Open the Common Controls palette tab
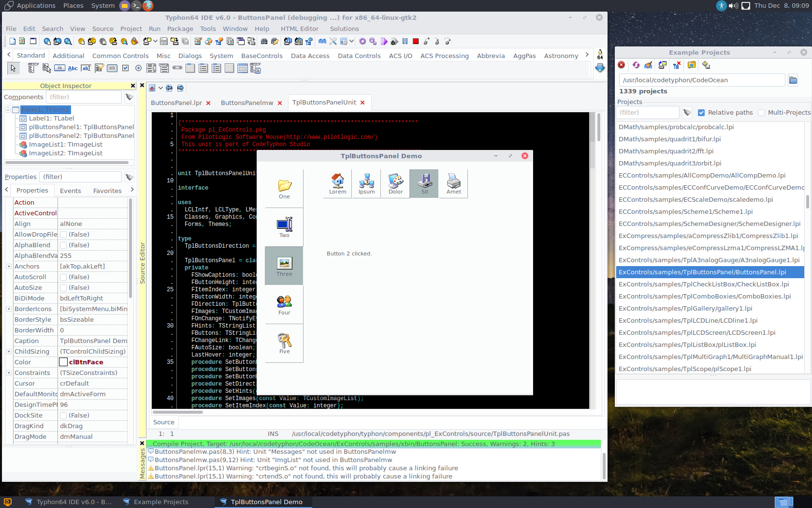812x508 pixels. click(120, 56)
